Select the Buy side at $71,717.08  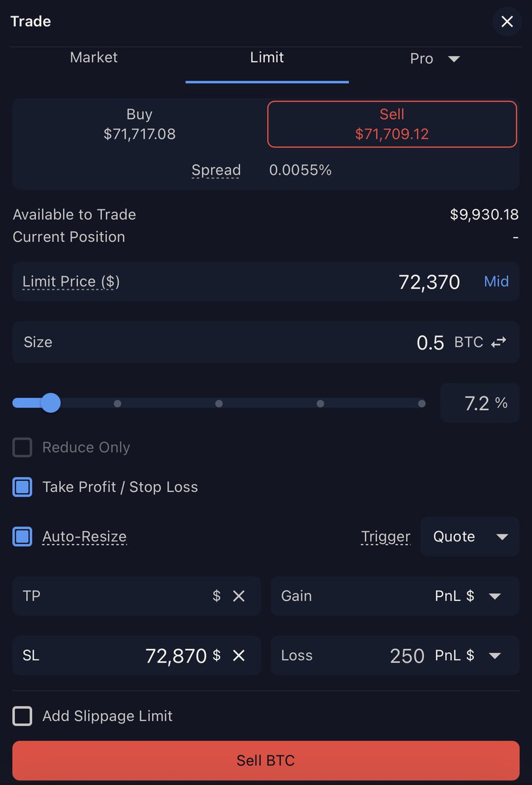coord(139,124)
